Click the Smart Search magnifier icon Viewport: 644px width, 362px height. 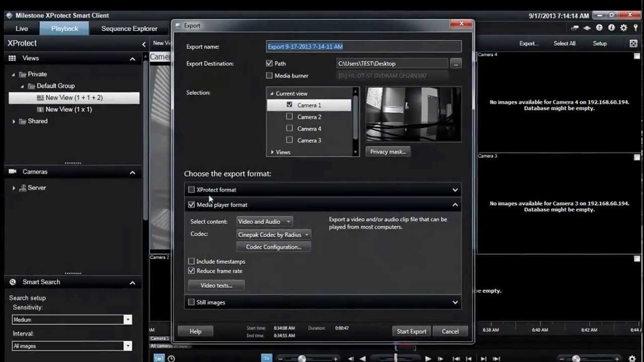13,282
